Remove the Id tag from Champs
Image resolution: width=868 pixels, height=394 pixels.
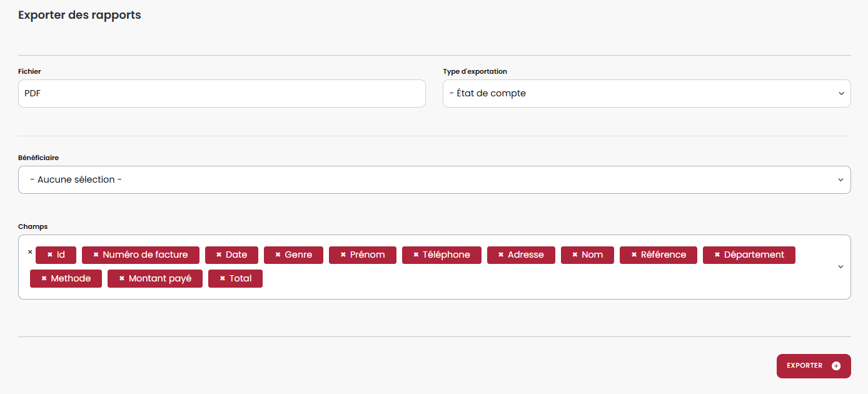coord(50,255)
